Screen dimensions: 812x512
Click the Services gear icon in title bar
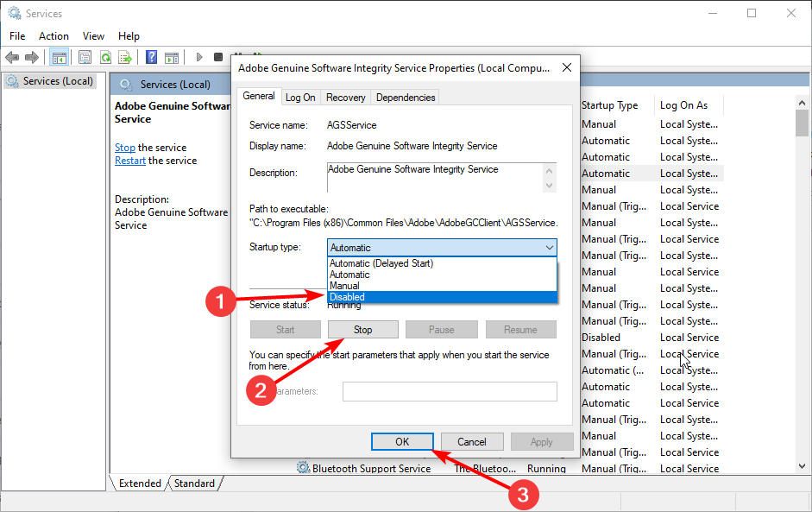(14, 13)
